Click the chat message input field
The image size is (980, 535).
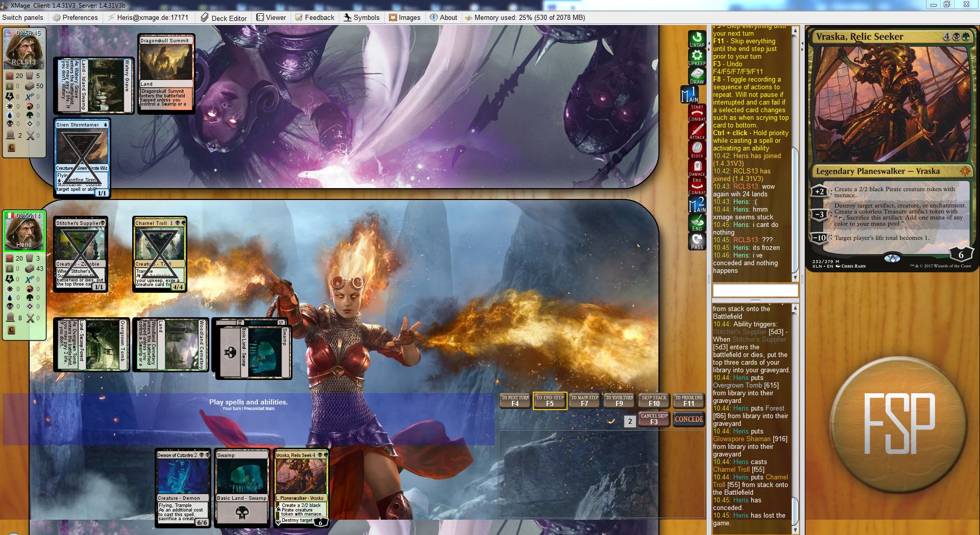pyautogui.click(x=755, y=290)
